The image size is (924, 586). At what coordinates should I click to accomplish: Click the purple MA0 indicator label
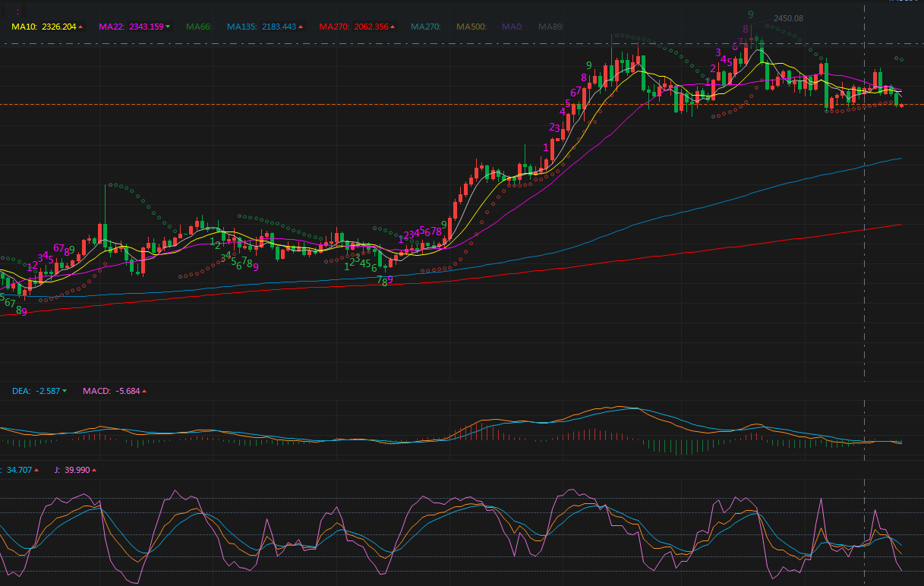[x=512, y=27]
